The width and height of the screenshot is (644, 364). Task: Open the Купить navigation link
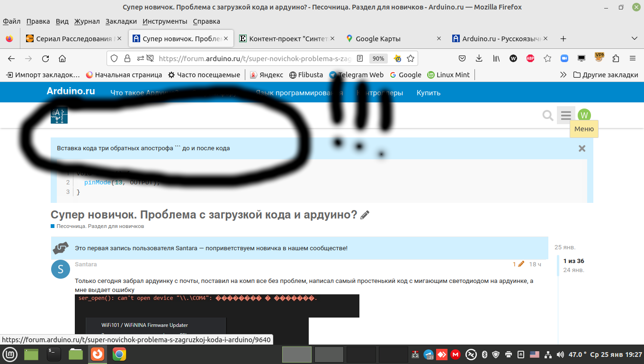coord(429,93)
